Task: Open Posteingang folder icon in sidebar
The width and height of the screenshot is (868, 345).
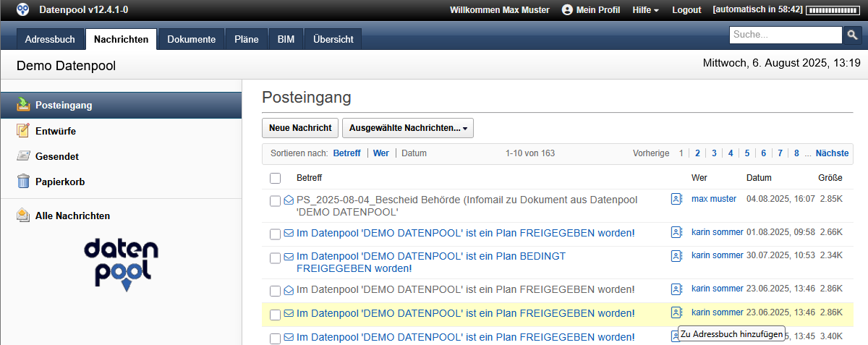Action: click(x=23, y=105)
